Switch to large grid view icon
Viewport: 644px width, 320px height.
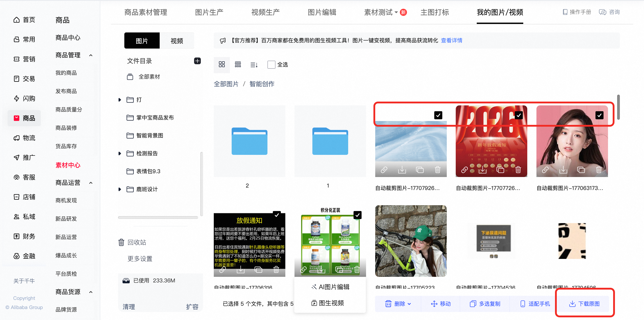pos(222,64)
